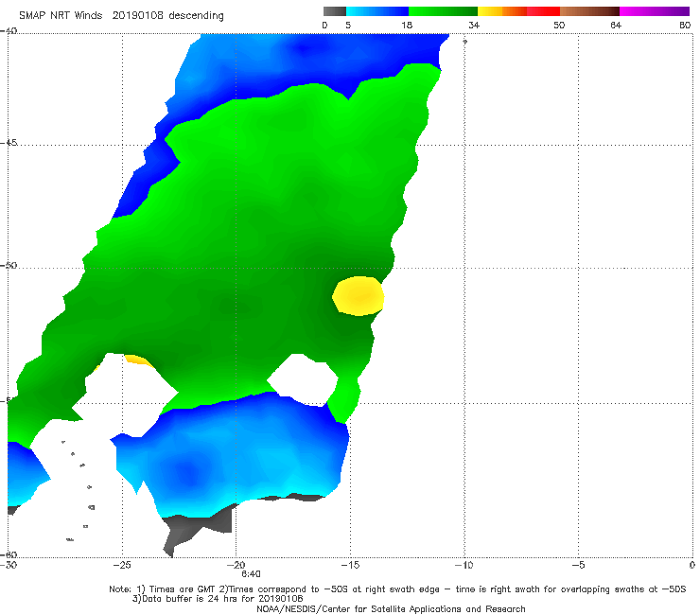Click the red segment of the colorbar

[543, 11]
